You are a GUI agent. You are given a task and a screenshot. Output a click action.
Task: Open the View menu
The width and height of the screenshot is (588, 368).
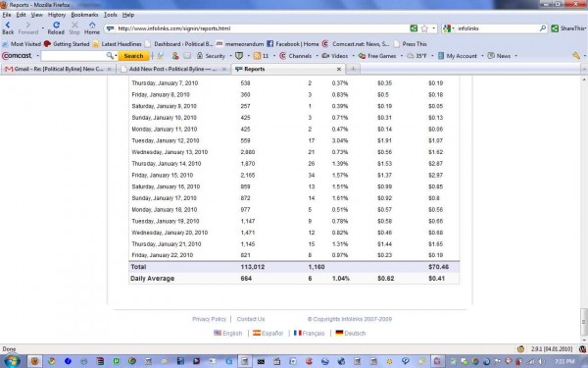tap(37, 15)
